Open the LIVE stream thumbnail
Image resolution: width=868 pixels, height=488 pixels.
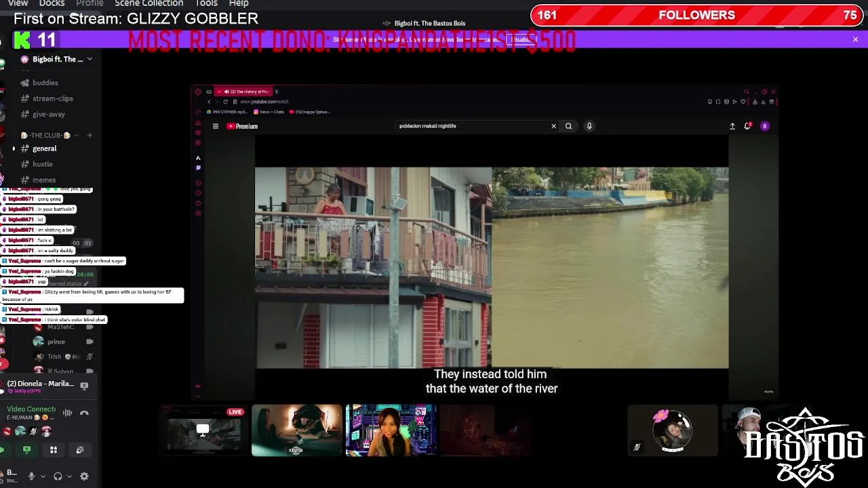[x=203, y=430]
